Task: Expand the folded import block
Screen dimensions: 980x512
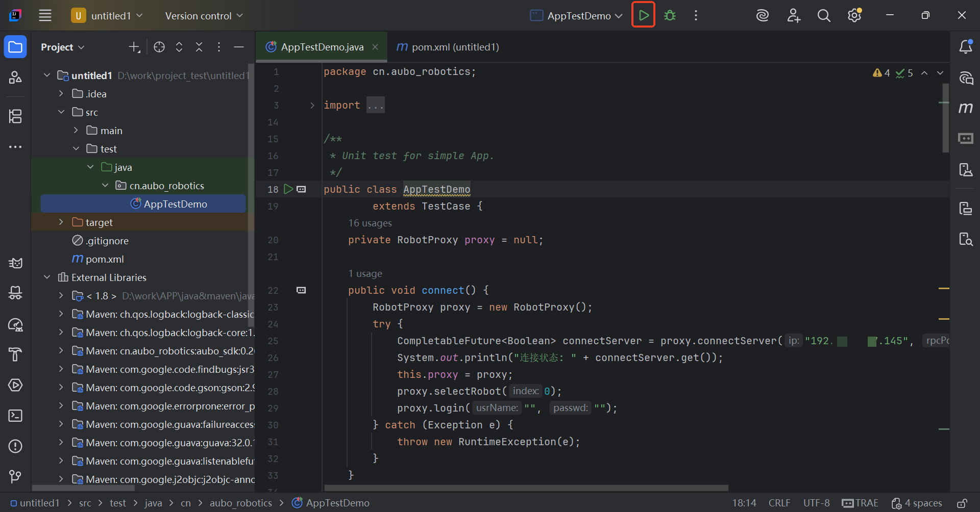Action: click(x=312, y=106)
